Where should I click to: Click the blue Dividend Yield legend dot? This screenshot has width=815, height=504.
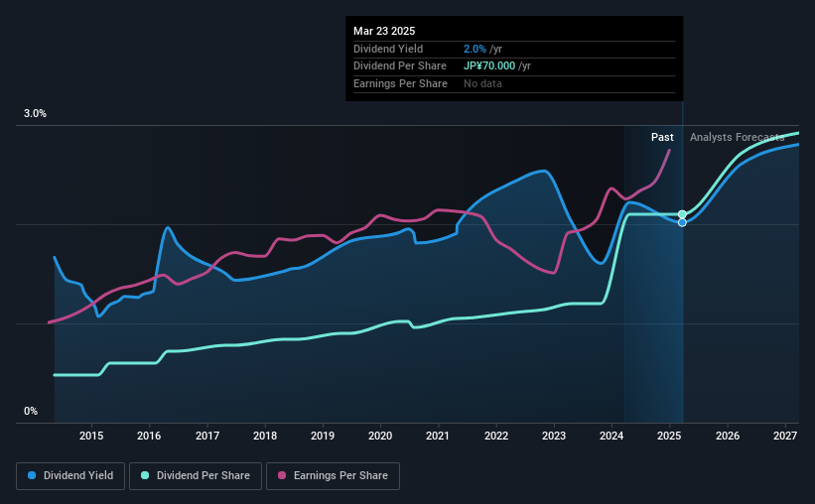32,475
